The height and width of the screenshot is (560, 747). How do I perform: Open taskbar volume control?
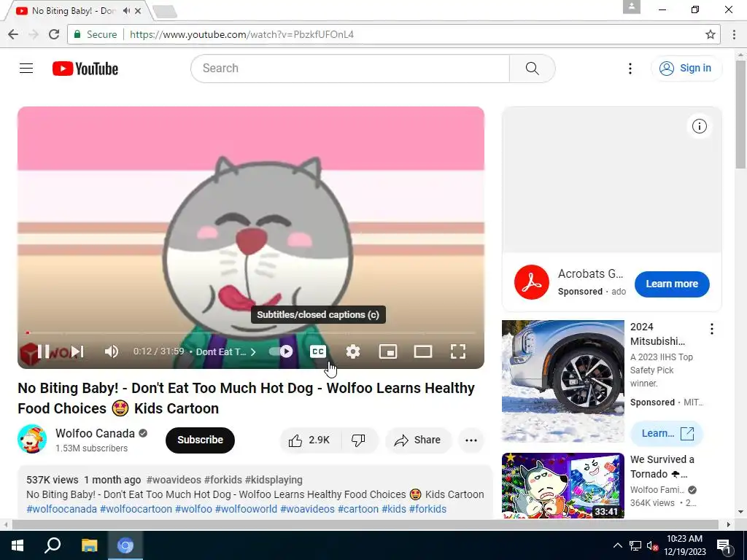pos(652,545)
